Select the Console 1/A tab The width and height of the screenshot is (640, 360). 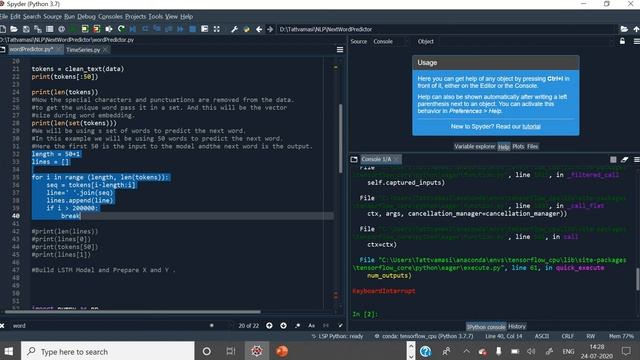pyautogui.click(x=376, y=160)
